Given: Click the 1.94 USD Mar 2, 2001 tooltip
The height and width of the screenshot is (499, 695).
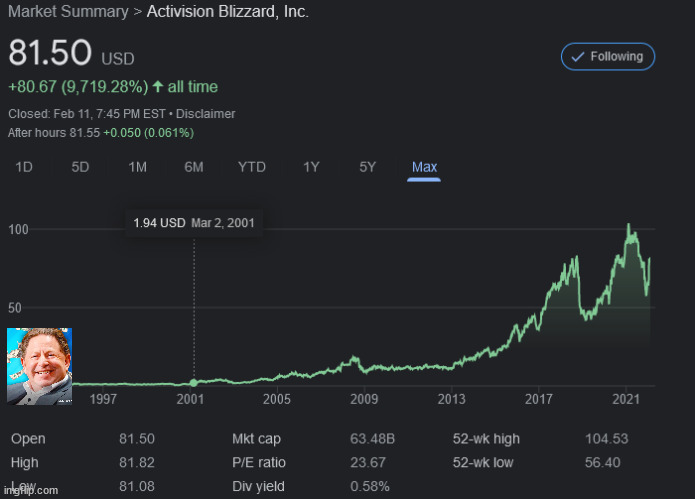Looking at the screenshot, I should click(x=194, y=223).
